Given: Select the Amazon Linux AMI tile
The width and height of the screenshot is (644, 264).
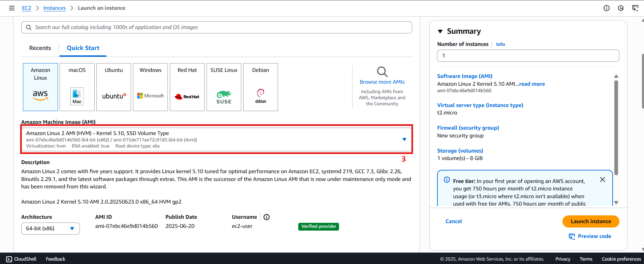Looking at the screenshot, I should coord(40,87).
